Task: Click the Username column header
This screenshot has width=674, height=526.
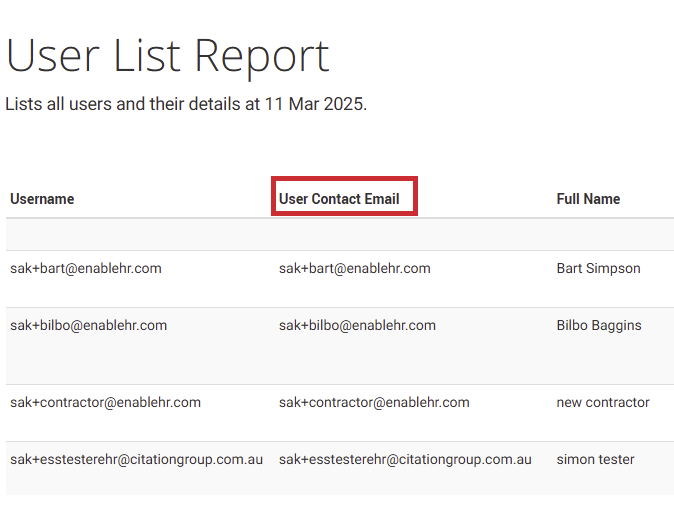Action: coord(42,199)
